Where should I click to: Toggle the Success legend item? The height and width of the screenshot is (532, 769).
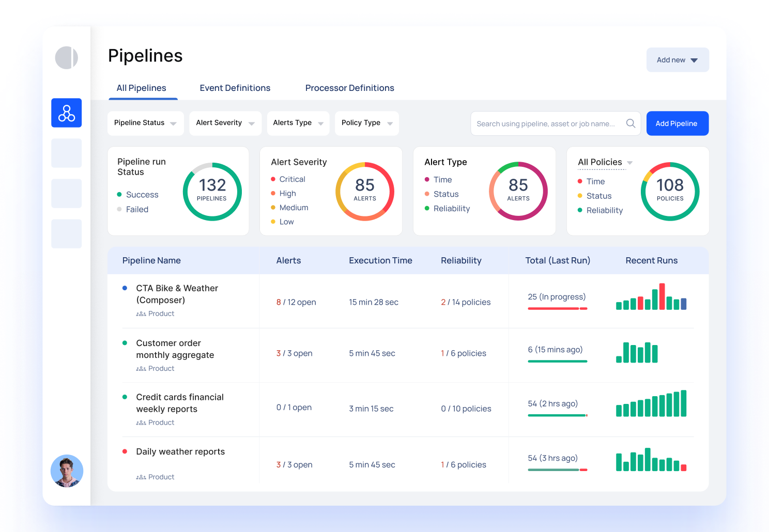coord(137,195)
